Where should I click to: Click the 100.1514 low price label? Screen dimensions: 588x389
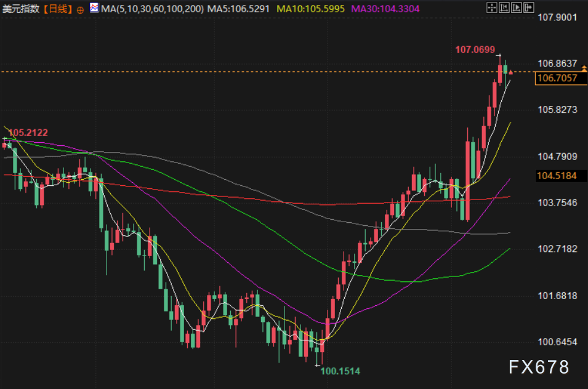[340, 371]
